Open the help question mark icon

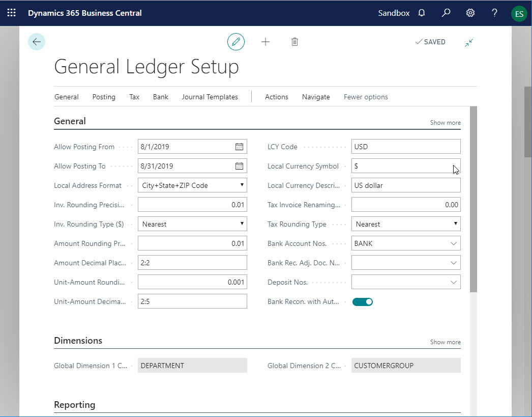[495, 13]
